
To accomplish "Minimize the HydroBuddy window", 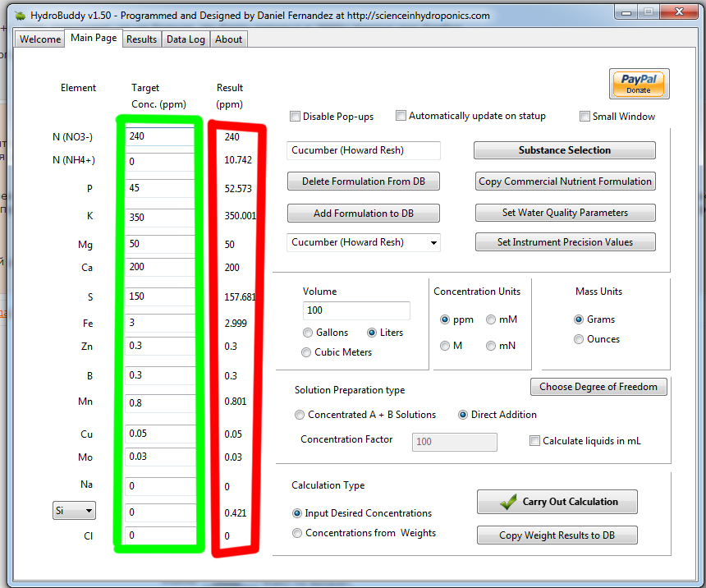I will [x=626, y=12].
